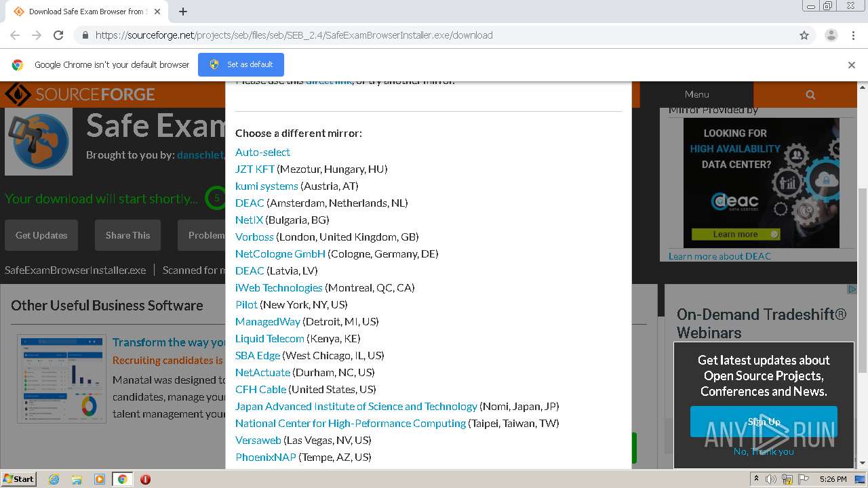Launch Internet Explorer from taskbar
Image resolution: width=868 pixels, height=488 pixels.
(x=54, y=479)
